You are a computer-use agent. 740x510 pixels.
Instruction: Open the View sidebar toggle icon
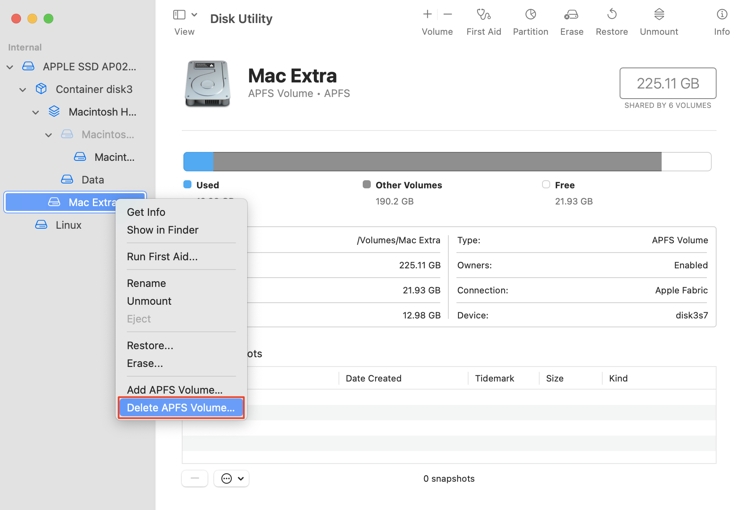coord(179,15)
